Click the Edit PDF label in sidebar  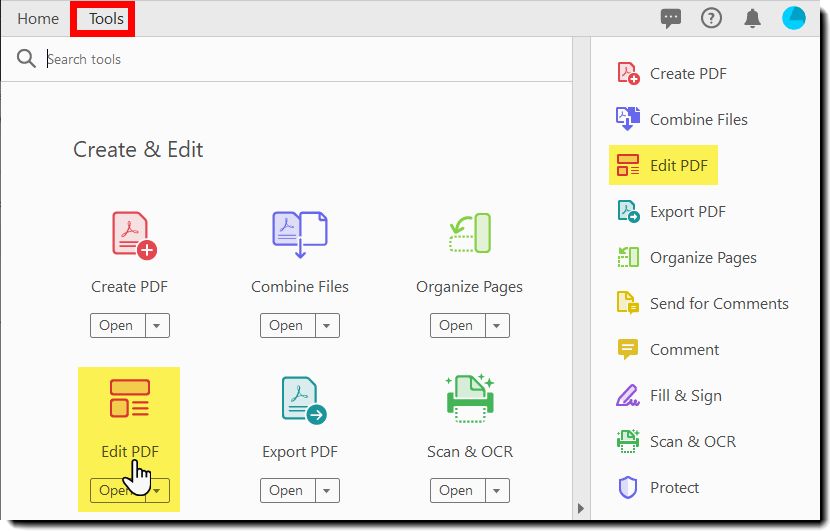[x=679, y=166]
